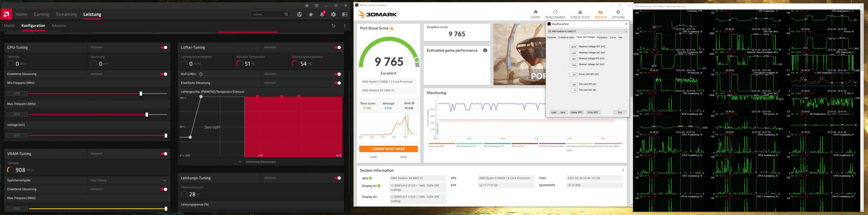Click the warning icon beside Port Royal Score
The image size is (868, 215).
pos(392,28)
